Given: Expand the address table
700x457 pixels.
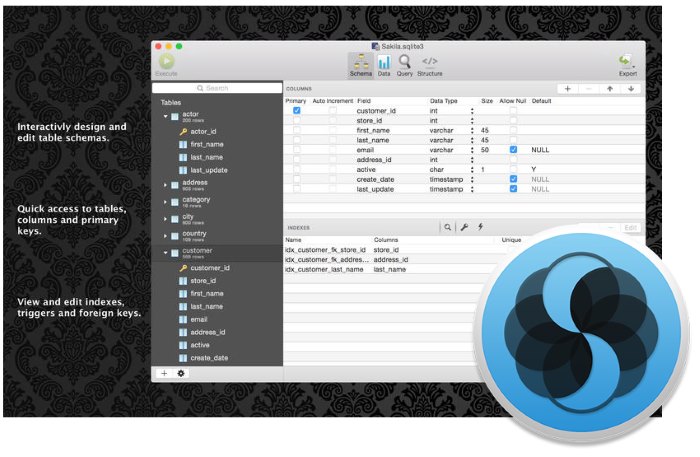Looking at the screenshot, I should click(165, 185).
